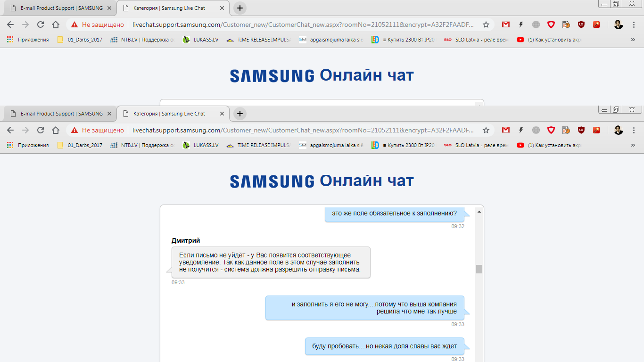The width and height of the screenshot is (644, 362).
Task: Close the 'E-mail Product Support' tab in back window
Action: [x=109, y=8]
